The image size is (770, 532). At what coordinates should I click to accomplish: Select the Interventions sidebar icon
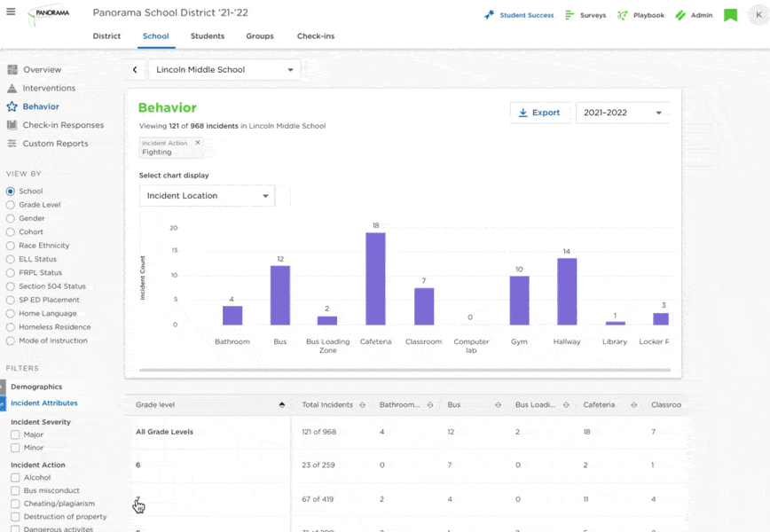point(12,88)
